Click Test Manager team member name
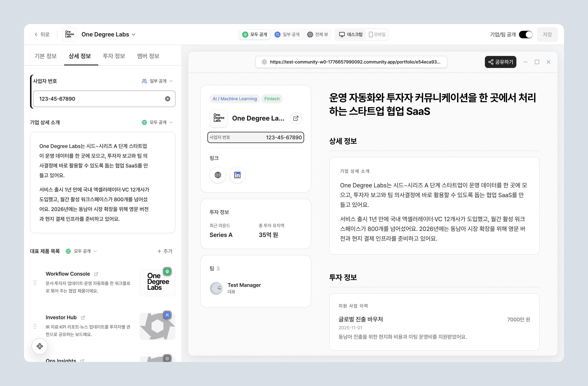The height and width of the screenshot is (386, 588). (244, 285)
